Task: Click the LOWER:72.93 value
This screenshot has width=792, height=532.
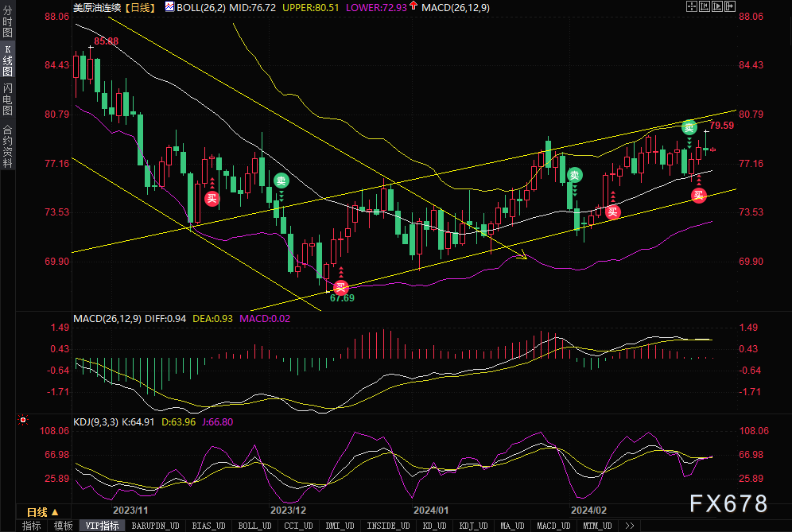Action: point(376,8)
